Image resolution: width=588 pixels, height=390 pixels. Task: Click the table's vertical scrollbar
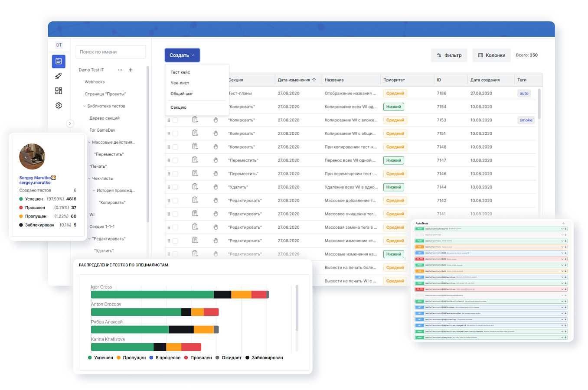539,104
